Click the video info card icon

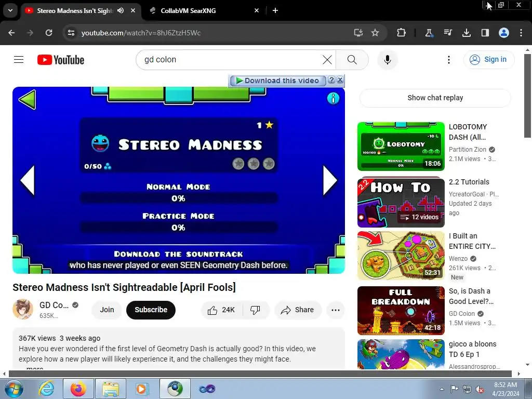(333, 98)
